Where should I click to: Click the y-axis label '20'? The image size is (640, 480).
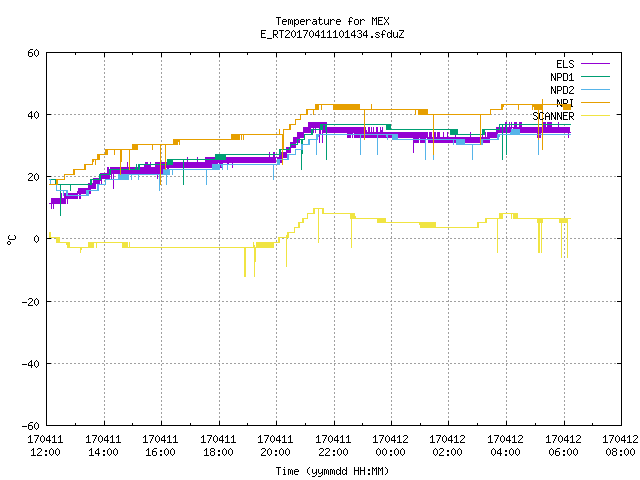pos(33,177)
